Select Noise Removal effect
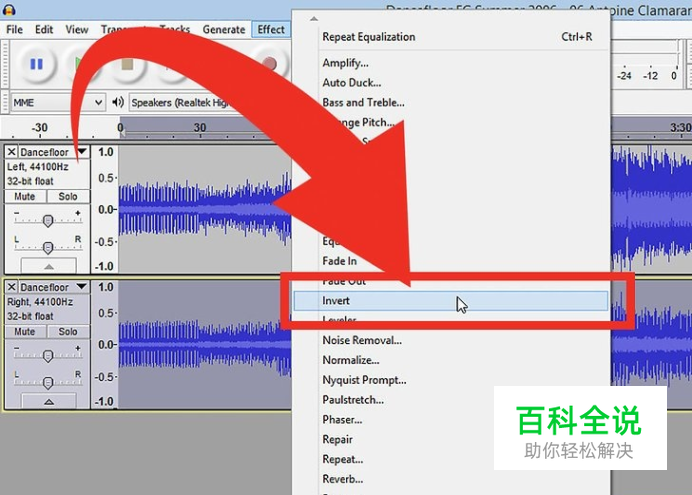The width and height of the screenshot is (692, 495). pyautogui.click(x=451, y=340)
